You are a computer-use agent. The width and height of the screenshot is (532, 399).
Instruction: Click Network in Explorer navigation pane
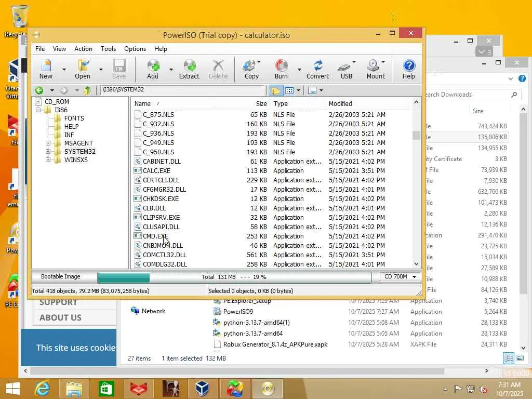(153, 311)
